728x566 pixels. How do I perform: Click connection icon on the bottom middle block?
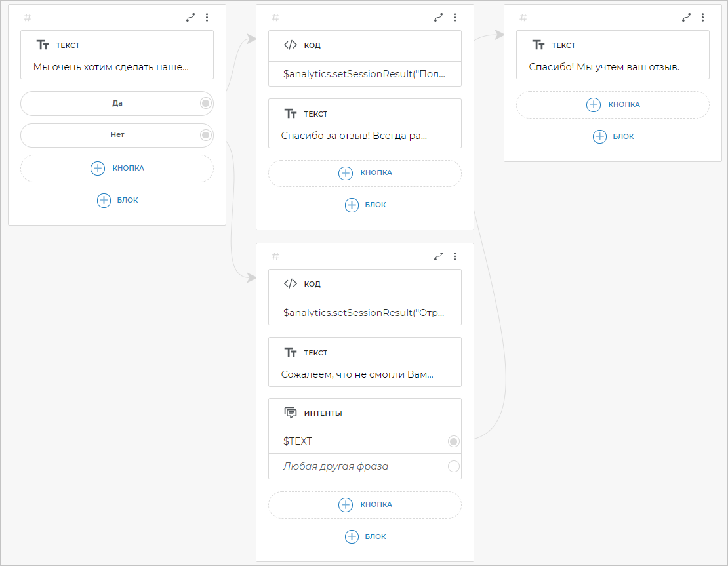tap(438, 256)
